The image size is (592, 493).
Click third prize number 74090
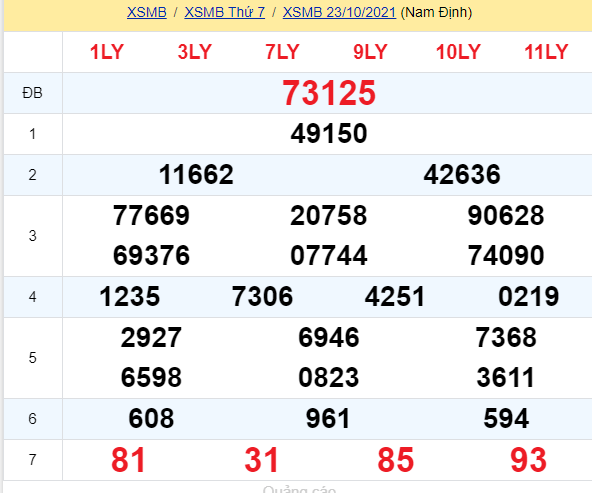[506, 256]
